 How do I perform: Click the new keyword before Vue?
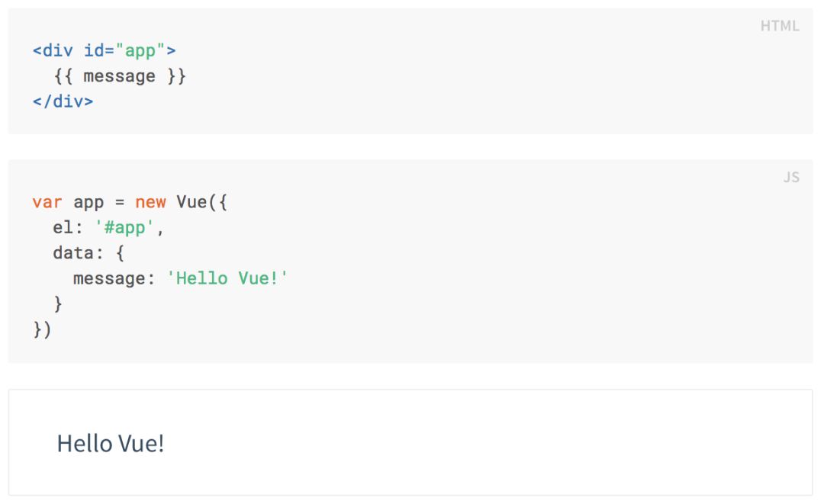click(150, 203)
